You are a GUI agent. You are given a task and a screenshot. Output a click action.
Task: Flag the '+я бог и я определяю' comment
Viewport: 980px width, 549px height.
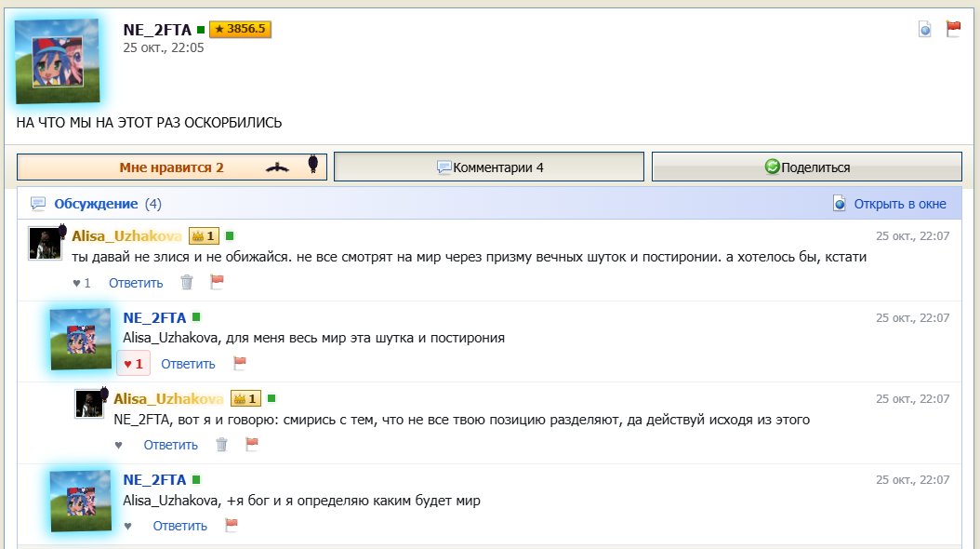tap(232, 525)
